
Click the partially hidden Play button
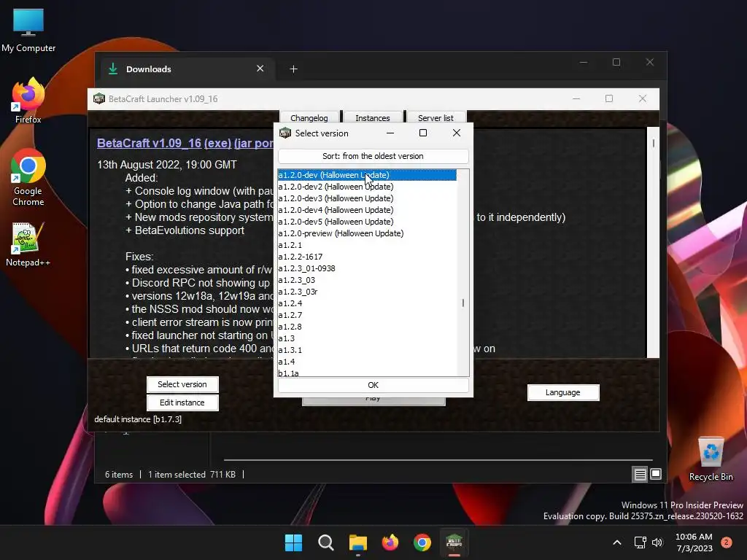pyautogui.click(x=373, y=401)
